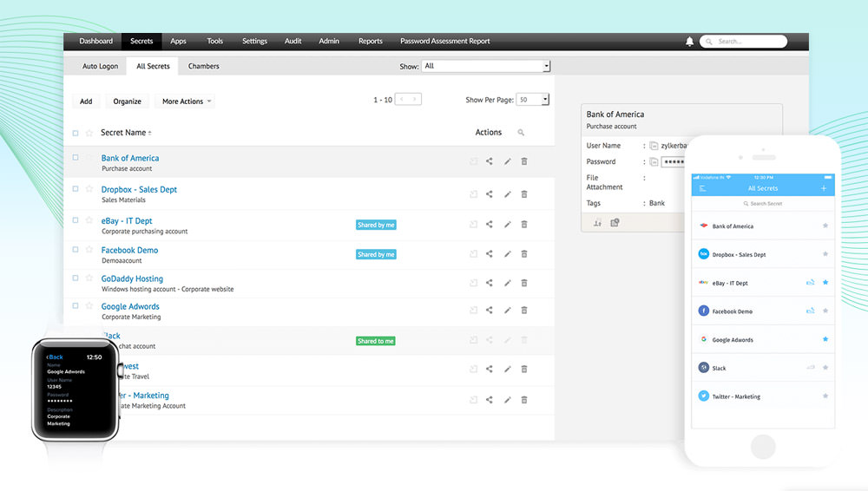Screen dimensions: 868x491
Task: Delete the GoDaddy Hosting secret
Action: [524, 283]
